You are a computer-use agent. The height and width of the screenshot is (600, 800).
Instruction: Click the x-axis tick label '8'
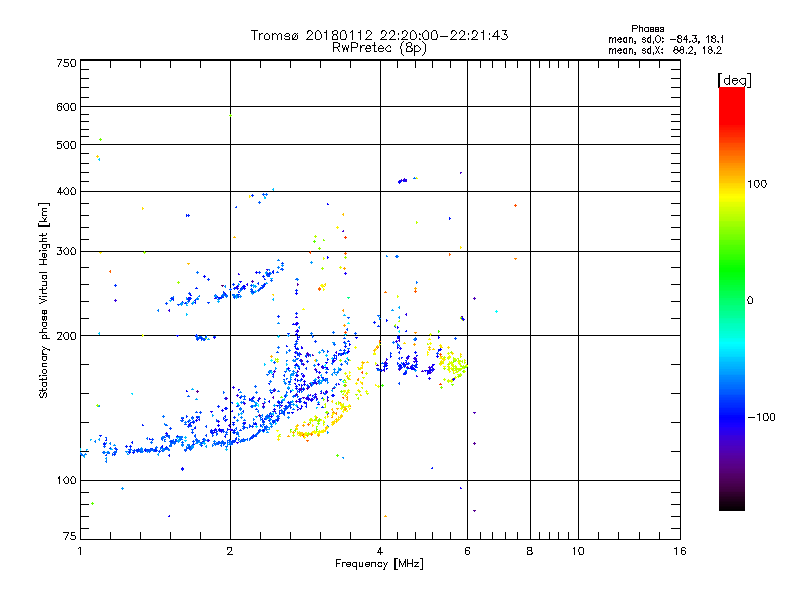(530, 551)
